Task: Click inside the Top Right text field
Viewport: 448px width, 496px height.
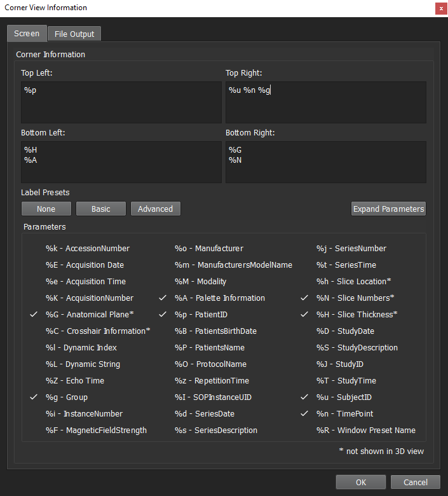Action: click(325, 102)
